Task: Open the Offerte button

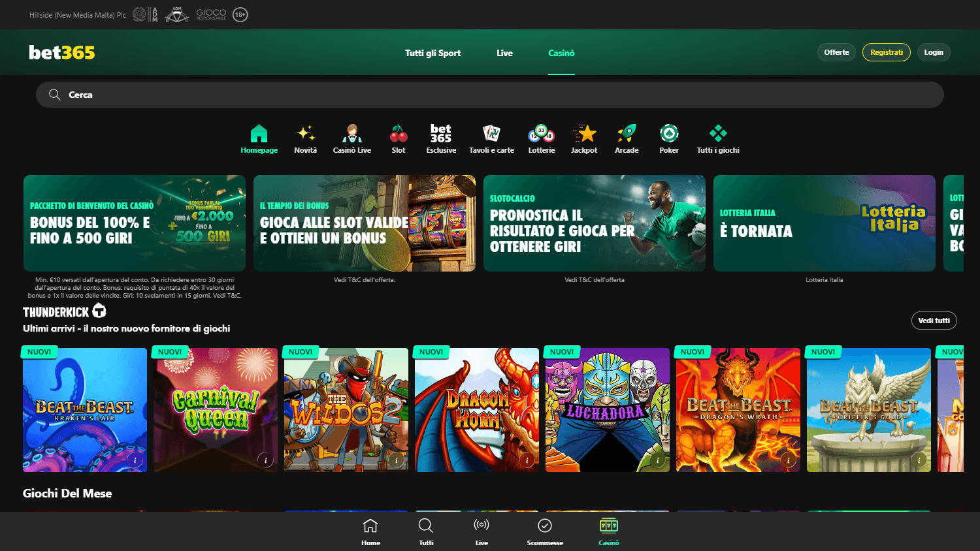Action: (x=836, y=52)
